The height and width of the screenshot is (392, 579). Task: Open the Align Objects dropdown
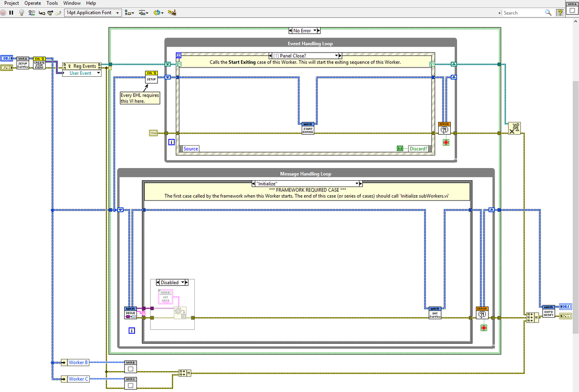129,13
